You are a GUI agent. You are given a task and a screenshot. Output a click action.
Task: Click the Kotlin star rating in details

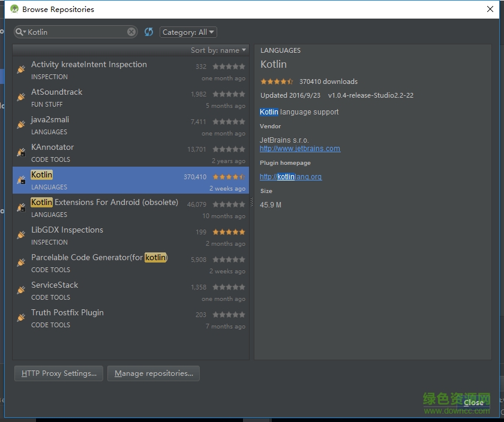point(277,82)
